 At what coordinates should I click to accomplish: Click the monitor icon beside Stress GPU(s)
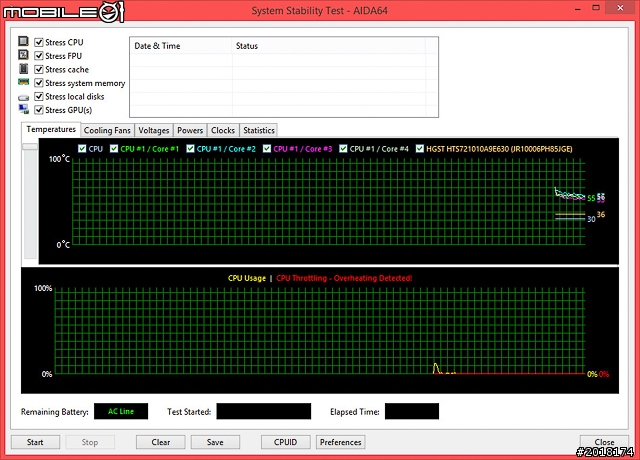click(x=23, y=109)
